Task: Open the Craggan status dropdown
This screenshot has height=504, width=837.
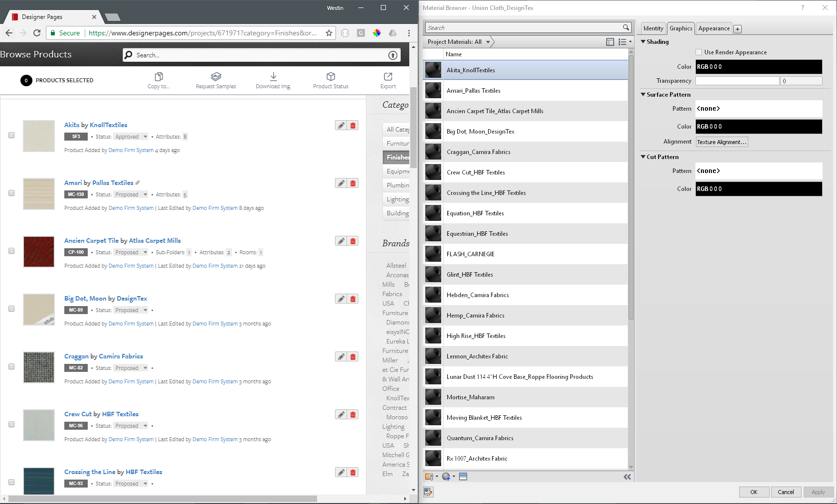Action: [x=131, y=368]
